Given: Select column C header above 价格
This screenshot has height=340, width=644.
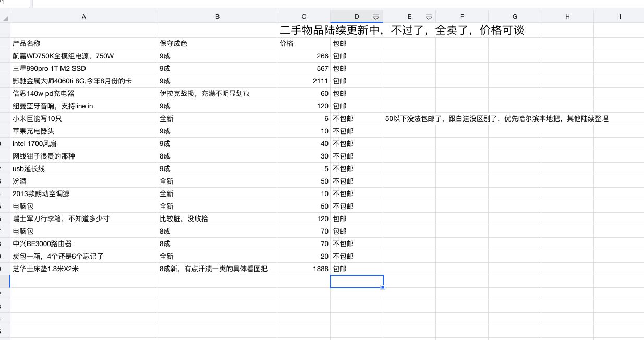Looking at the screenshot, I should pyautogui.click(x=304, y=16).
